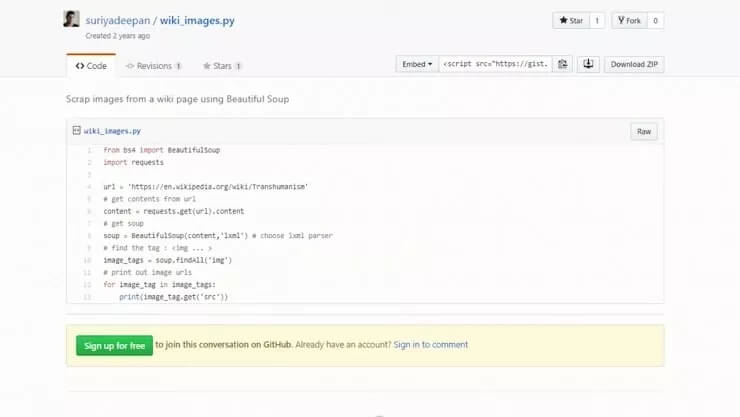Open the fork count number
This screenshot has height=417, width=740.
pyautogui.click(x=655, y=20)
